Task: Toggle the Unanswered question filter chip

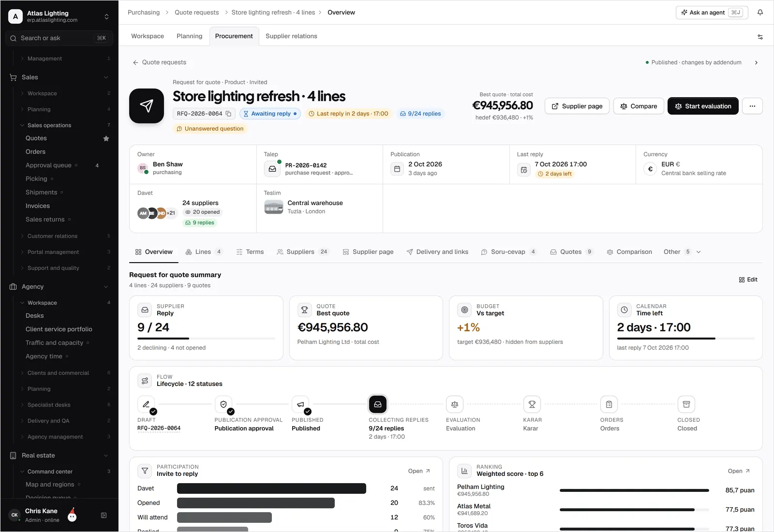Action: pyautogui.click(x=210, y=129)
